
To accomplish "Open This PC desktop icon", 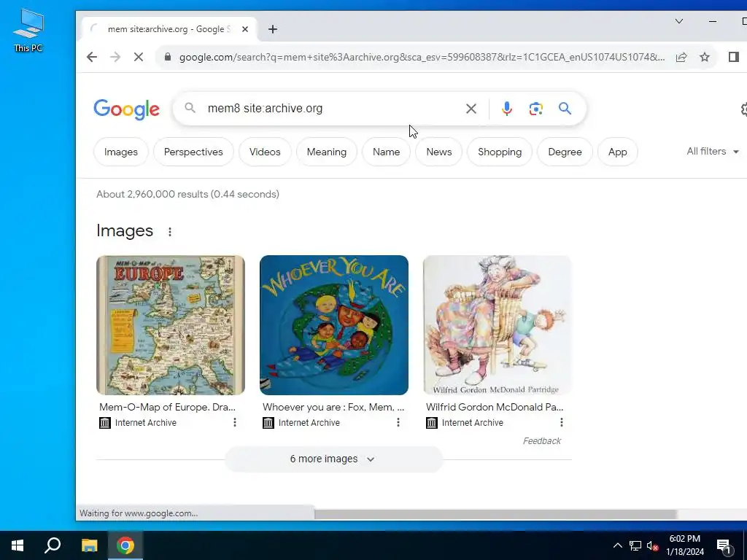I will click(28, 31).
